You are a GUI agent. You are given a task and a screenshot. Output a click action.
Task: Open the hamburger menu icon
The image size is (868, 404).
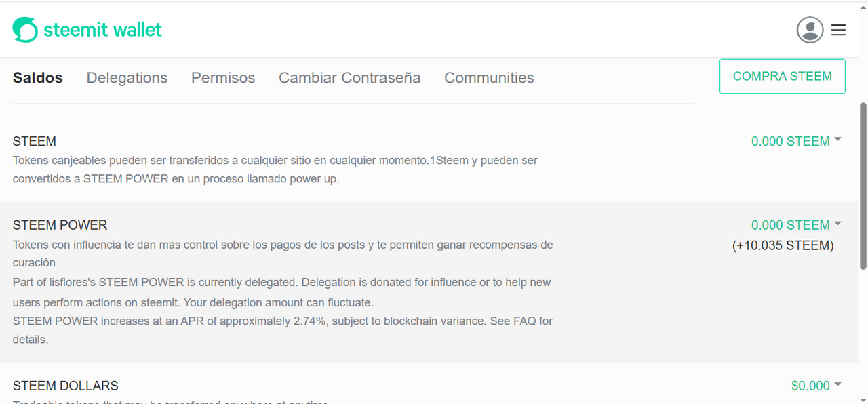(839, 30)
